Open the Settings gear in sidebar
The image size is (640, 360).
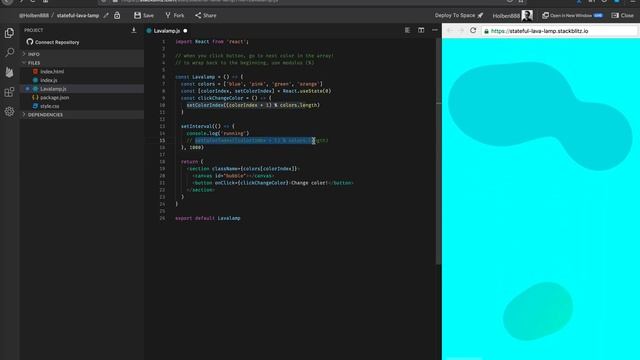(9, 111)
